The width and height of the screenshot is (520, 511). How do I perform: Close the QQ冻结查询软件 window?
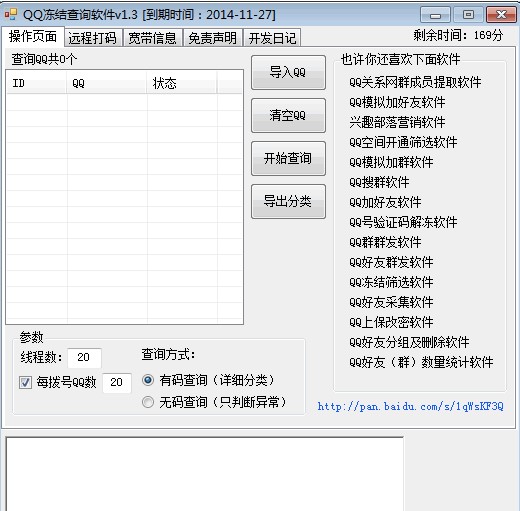pos(501,15)
